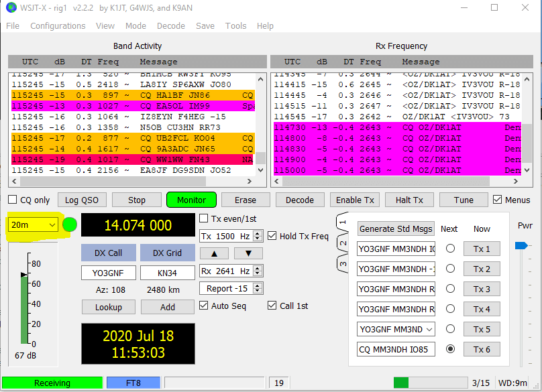Click the Rx Frequency vertical scrollbar thumb

pyautogui.click(x=527, y=143)
